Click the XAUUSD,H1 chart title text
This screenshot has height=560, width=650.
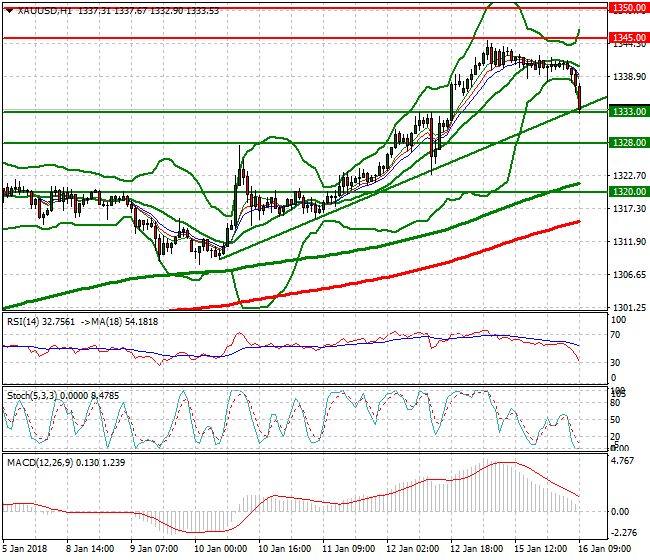[45, 11]
